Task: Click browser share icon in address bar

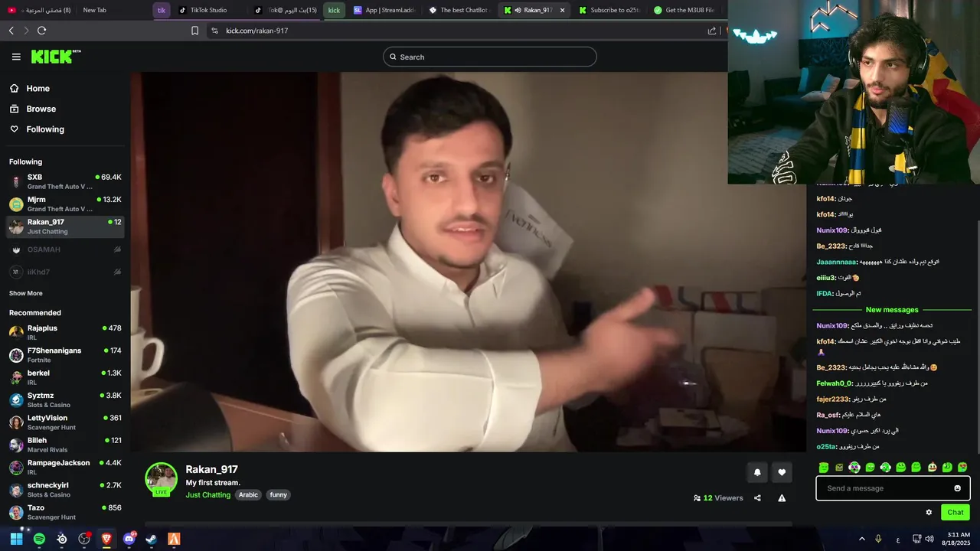Action: click(712, 31)
